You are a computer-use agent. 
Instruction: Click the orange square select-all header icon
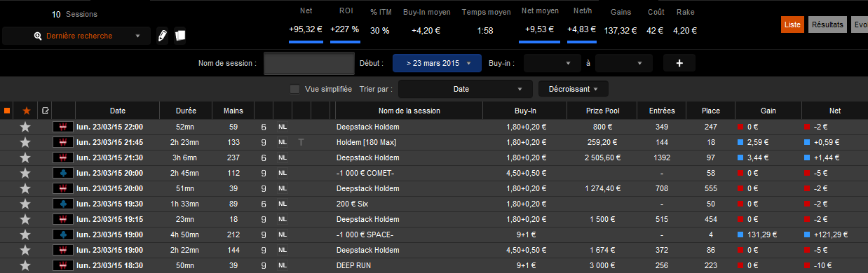coord(6,111)
